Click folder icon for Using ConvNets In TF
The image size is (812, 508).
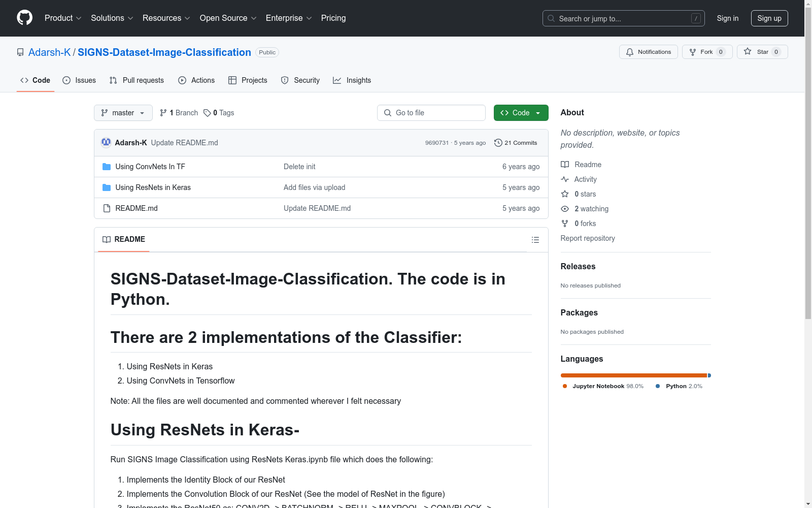pyautogui.click(x=107, y=167)
